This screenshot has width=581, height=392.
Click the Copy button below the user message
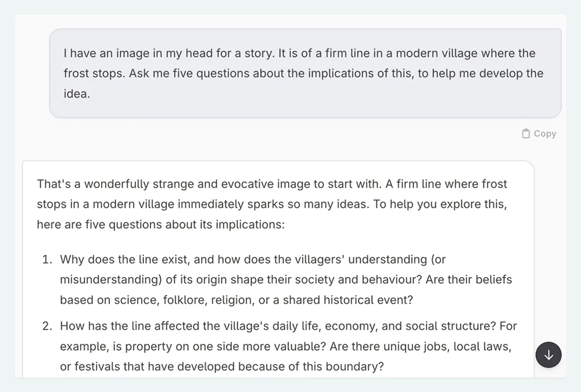539,133
